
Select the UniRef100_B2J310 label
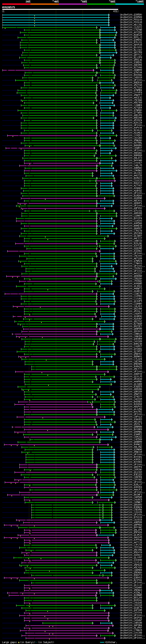pos(131,50)
